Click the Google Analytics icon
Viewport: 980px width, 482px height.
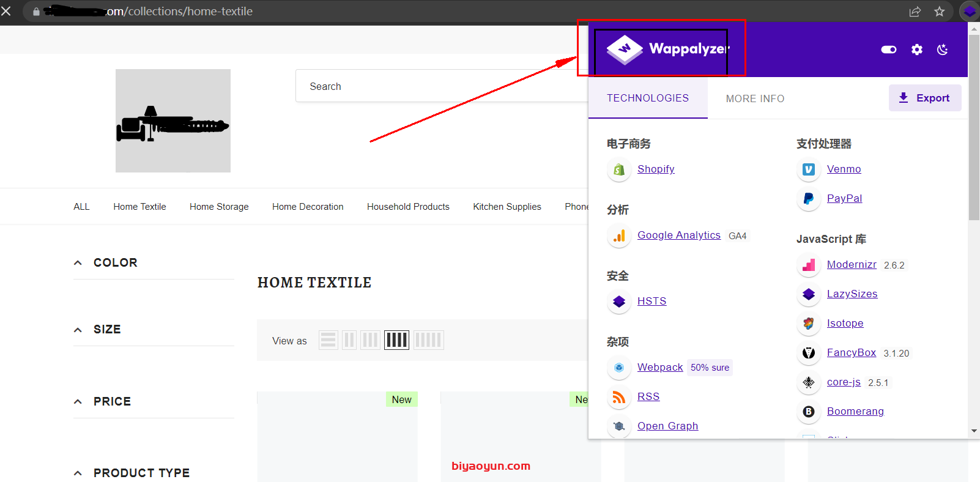[x=619, y=235]
